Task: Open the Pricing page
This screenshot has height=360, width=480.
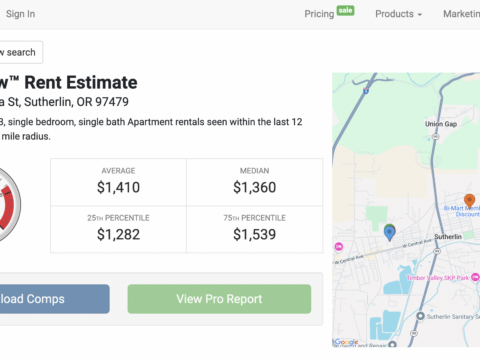Action: 319,14
